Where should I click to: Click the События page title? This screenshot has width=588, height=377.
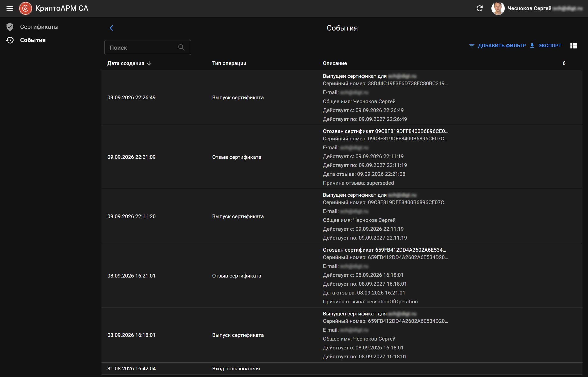342,28
